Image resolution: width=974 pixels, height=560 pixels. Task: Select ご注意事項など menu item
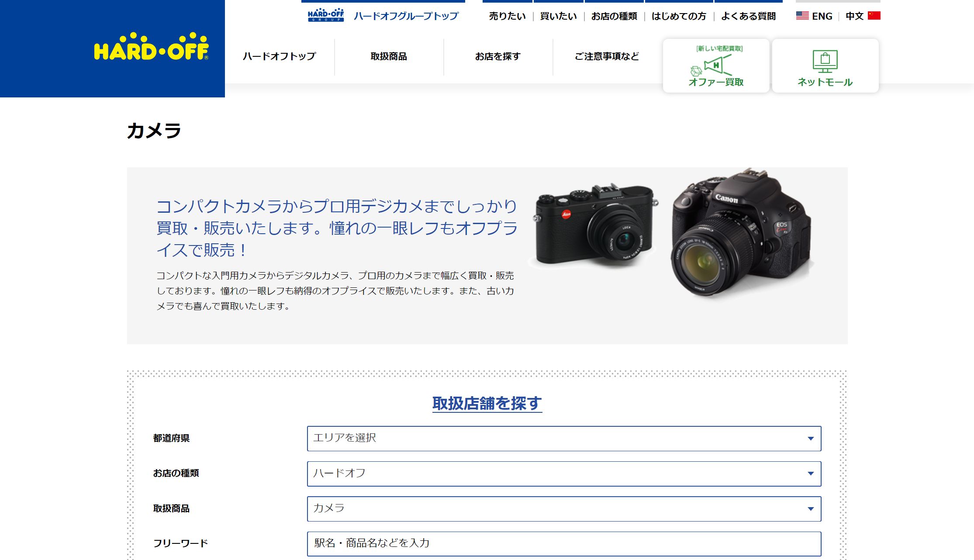607,56
